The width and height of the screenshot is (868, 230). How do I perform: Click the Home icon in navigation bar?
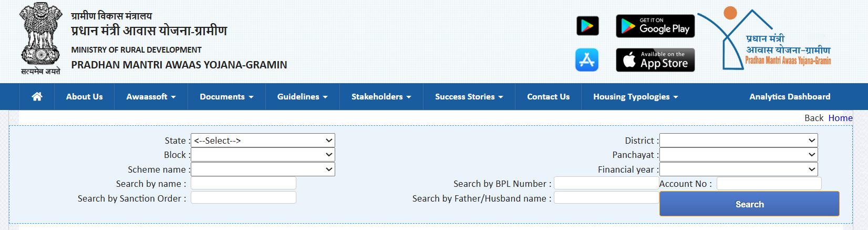37,96
